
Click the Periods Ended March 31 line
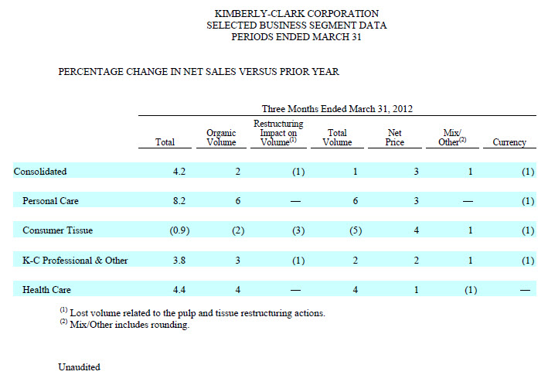pos(297,37)
